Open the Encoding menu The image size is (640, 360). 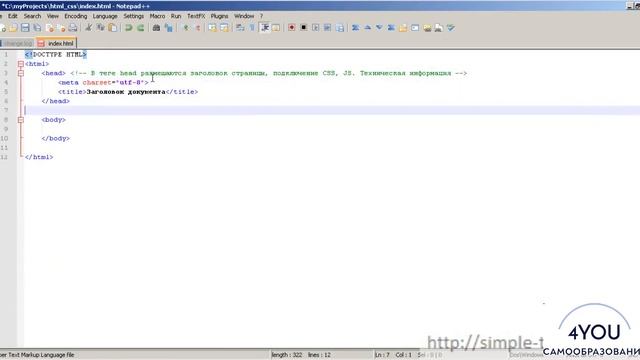click(76, 16)
